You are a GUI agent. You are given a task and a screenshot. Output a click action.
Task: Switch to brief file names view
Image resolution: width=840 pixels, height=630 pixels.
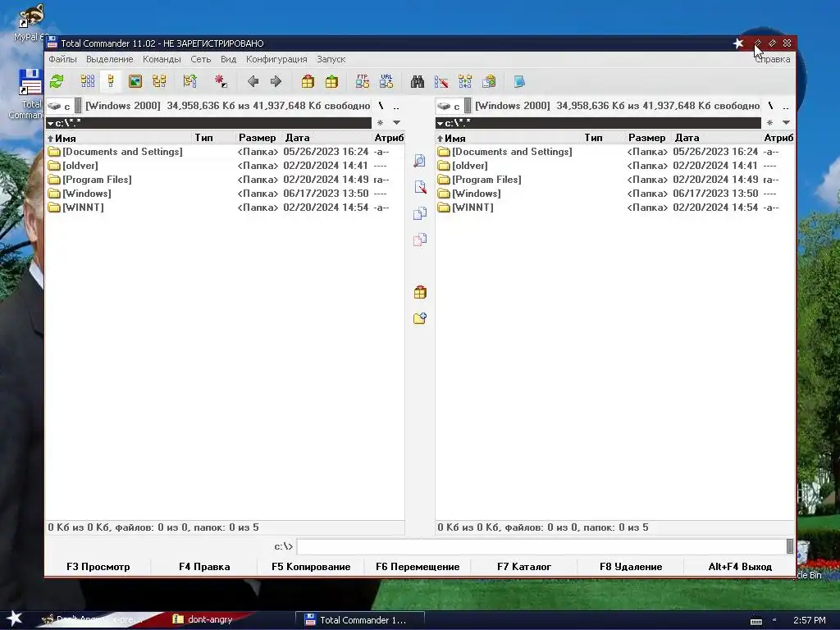[87, 81]
